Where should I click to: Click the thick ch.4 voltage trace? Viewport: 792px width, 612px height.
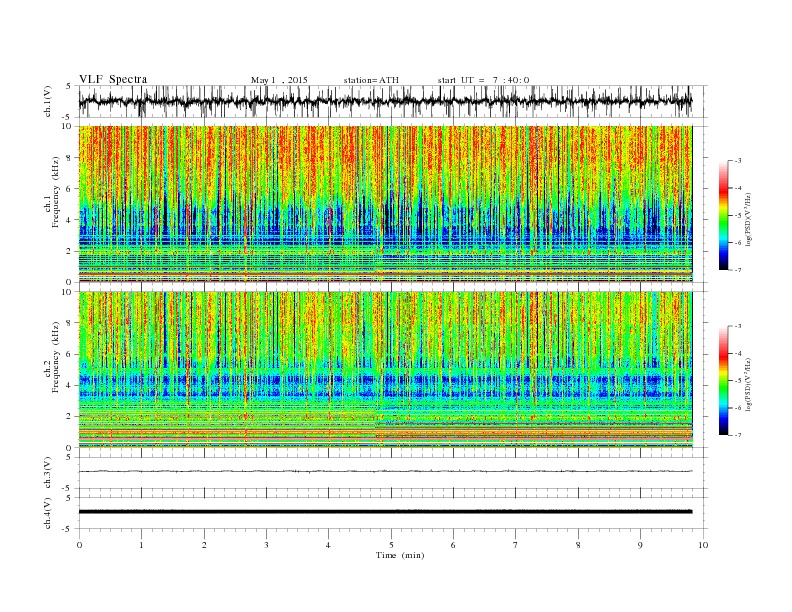pyautogui.click(x=385, y=512)
